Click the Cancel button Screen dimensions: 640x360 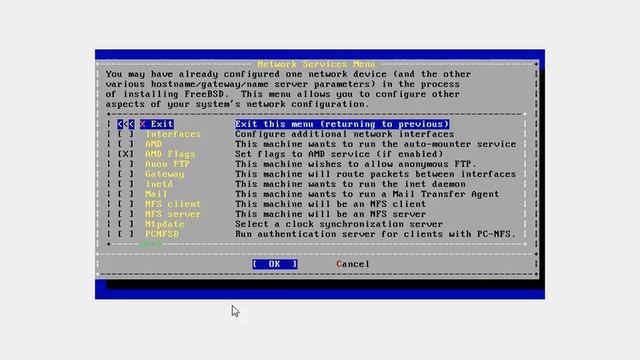(x=353, y=264)
